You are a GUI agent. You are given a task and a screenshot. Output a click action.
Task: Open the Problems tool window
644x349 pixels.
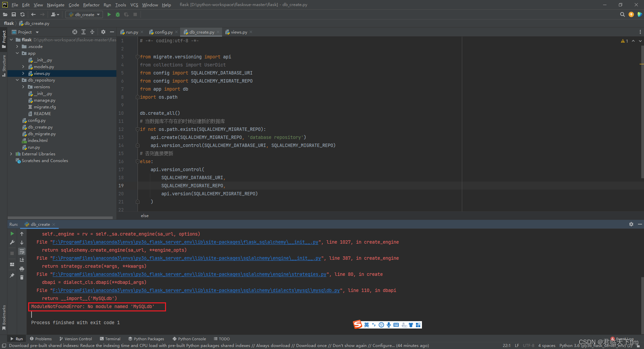point(41,339)
